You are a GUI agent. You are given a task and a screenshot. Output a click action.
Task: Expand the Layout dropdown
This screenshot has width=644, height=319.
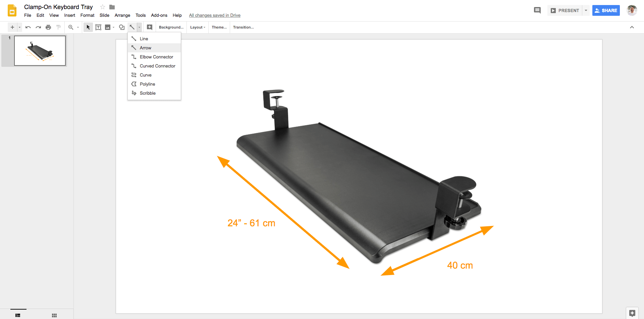point(198,27)
